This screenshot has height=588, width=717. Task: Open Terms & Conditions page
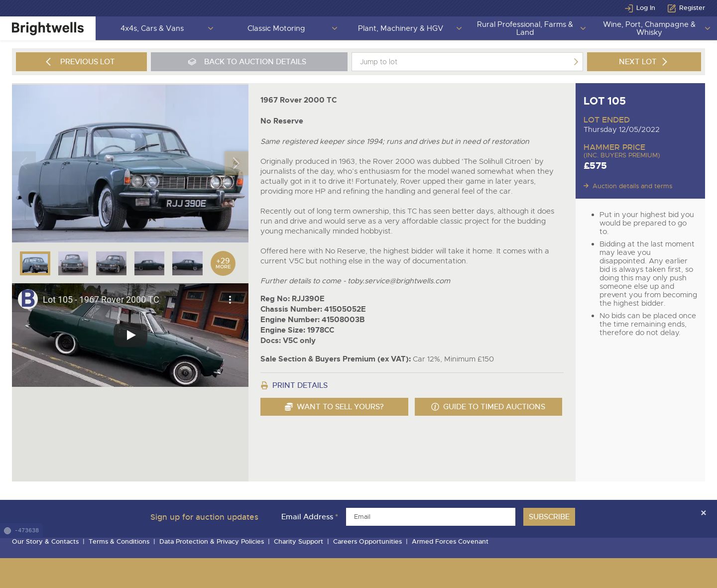(119, 542)
